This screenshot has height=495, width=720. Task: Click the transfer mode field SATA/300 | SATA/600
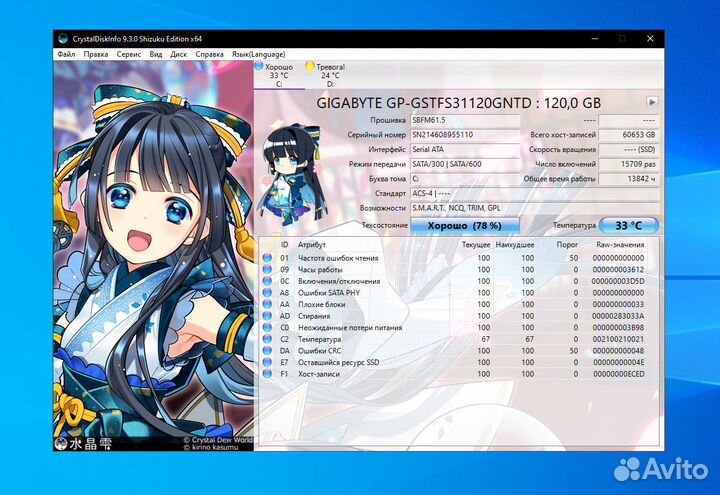pos(465,164)
